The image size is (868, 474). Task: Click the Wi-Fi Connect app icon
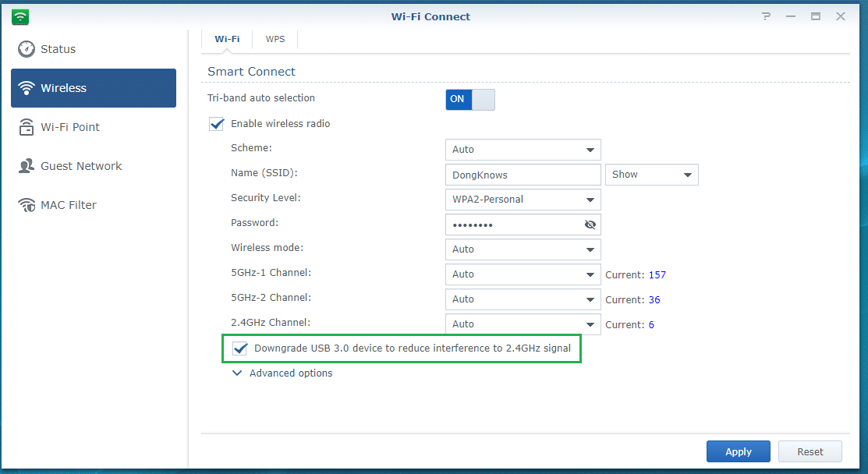(x=21, y=16)
